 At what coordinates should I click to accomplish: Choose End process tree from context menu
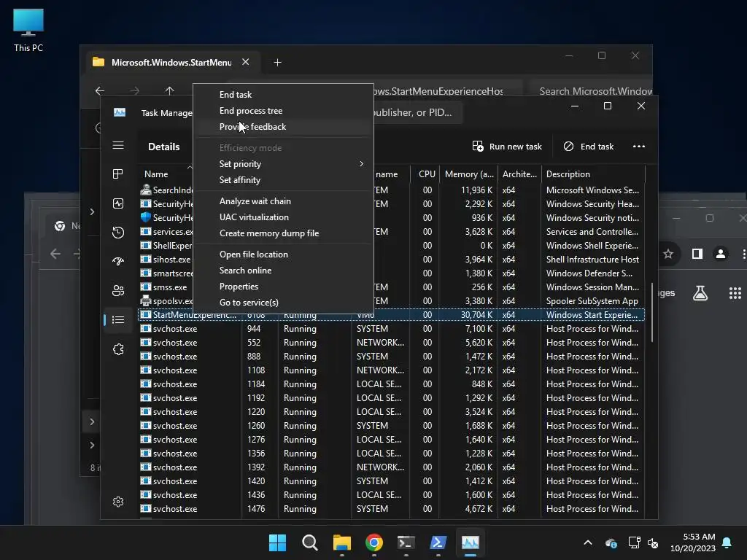(284, 111)
